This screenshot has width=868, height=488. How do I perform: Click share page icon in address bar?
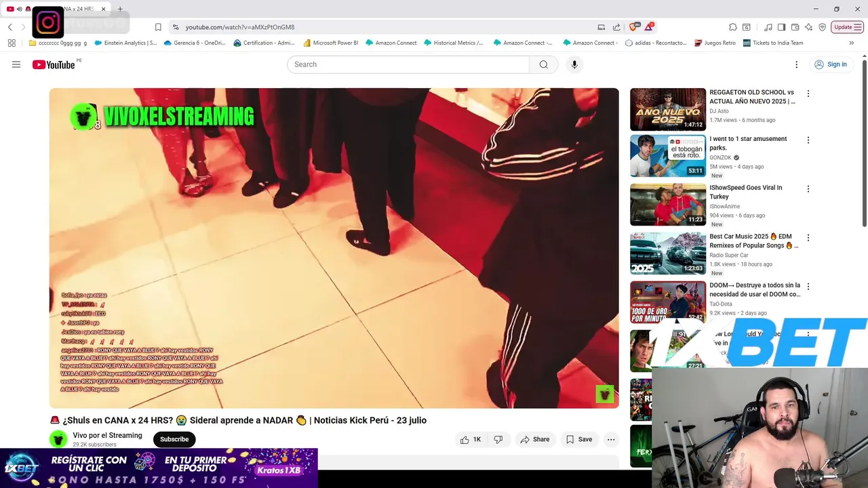pyautogui.click(x=616, y=27)
